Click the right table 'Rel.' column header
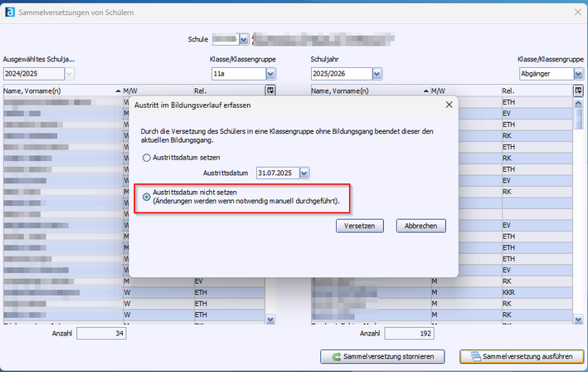The width and height of the screenshot is (588, 372). click(x=531, y=91)
